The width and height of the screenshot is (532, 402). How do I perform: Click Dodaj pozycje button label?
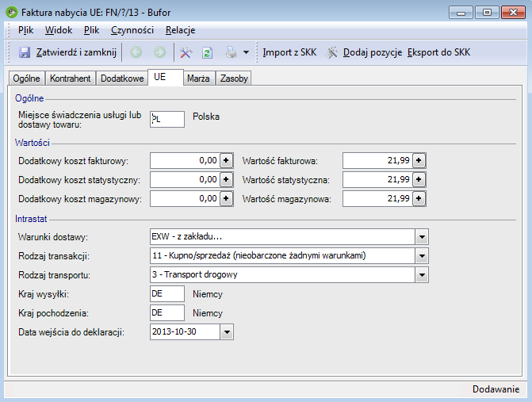point(373,52)
